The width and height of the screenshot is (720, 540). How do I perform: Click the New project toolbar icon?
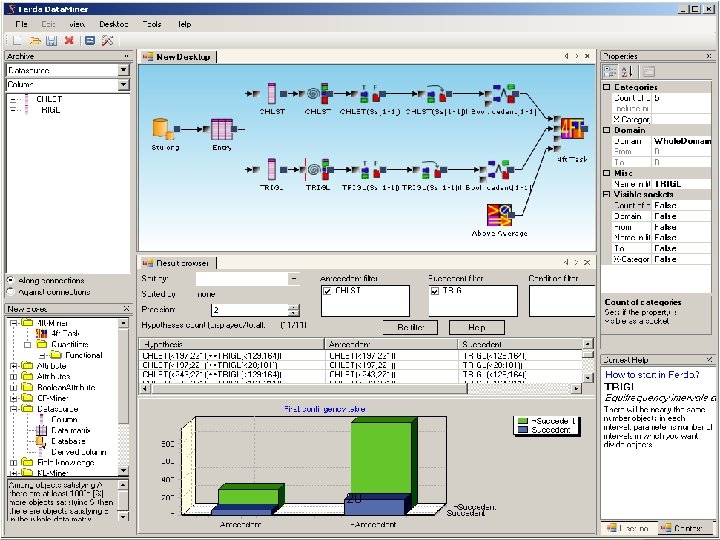(x=17, y=40)
